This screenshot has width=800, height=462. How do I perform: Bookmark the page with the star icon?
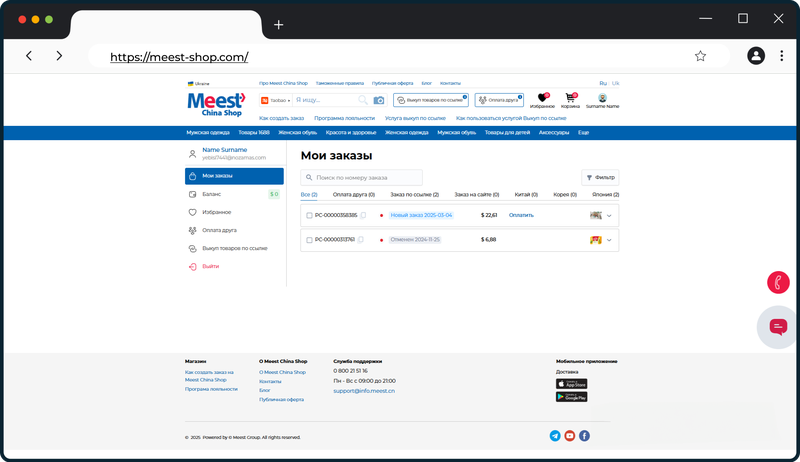pyautogui.click(x=701, y=56)
